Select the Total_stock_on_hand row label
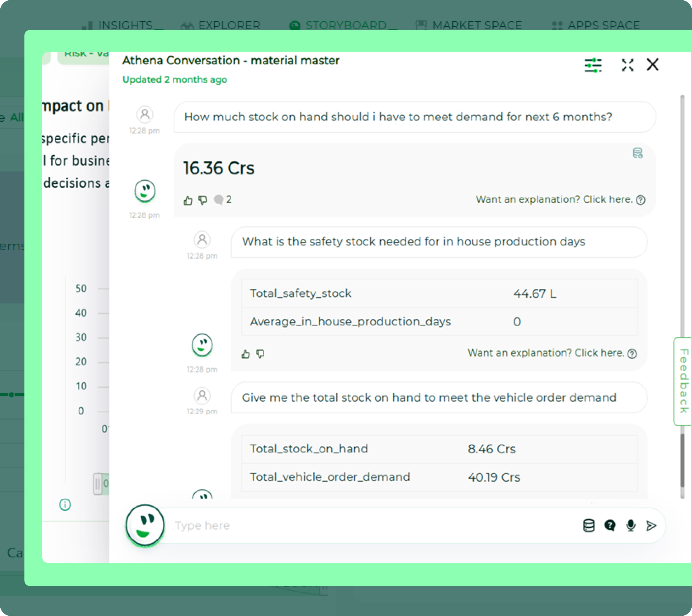692x616 pixels. coord(309,449)
